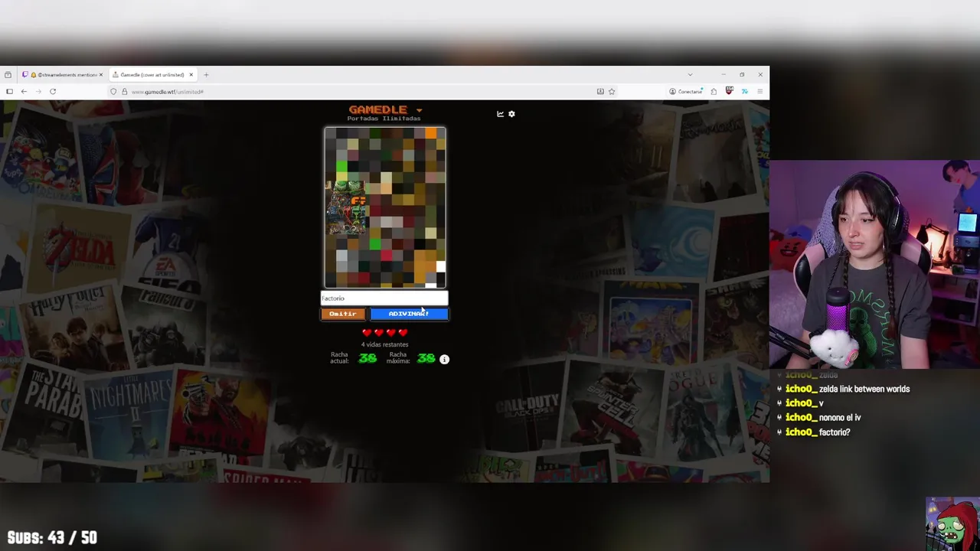This screenshot has width=980, height=551.
Task: Click the icon left of the bookmark star
Action: [x=600, y=92]
